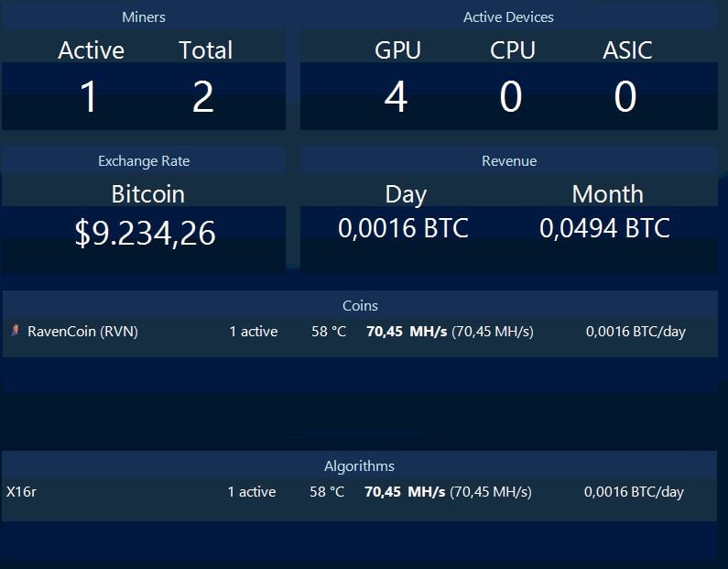Click the X16r row's 70,45 MH/s hashrate
This screenshot has width=728, height=569.
click(x=405, y=492)
